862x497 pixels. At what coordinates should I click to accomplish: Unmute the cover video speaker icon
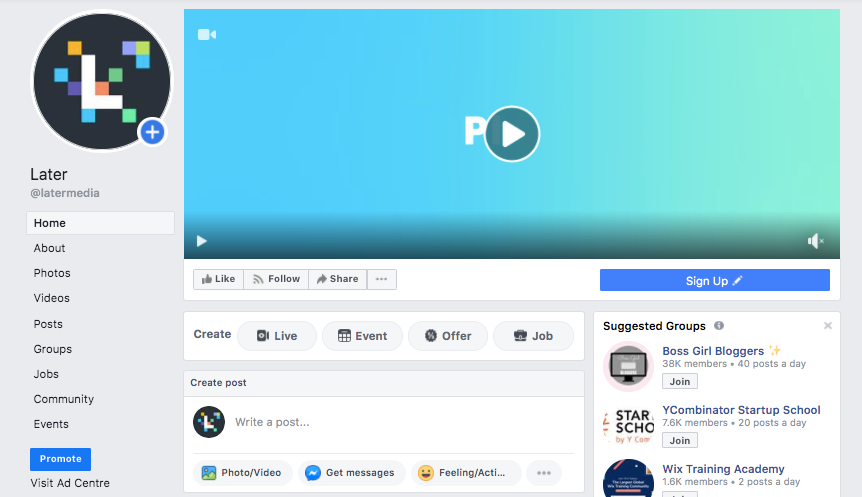click(x=815, y=241)
